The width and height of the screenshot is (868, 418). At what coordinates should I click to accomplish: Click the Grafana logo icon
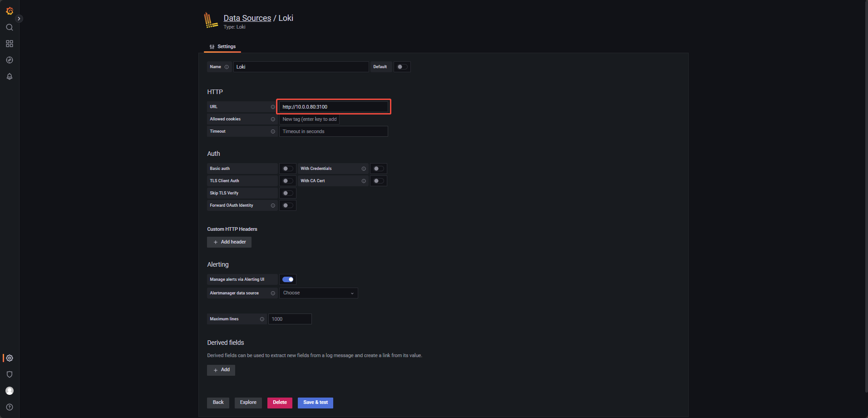[x=10, y=11]
